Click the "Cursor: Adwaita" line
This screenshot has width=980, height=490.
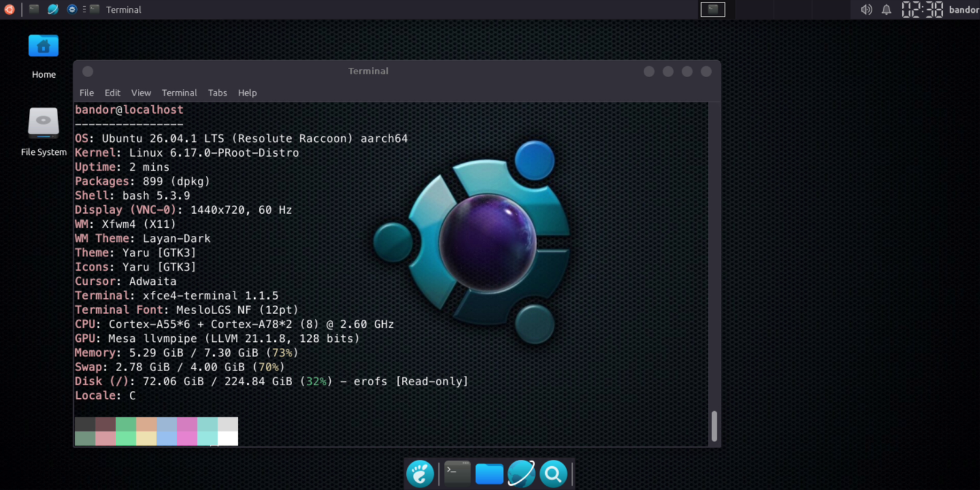coord(126,281)
